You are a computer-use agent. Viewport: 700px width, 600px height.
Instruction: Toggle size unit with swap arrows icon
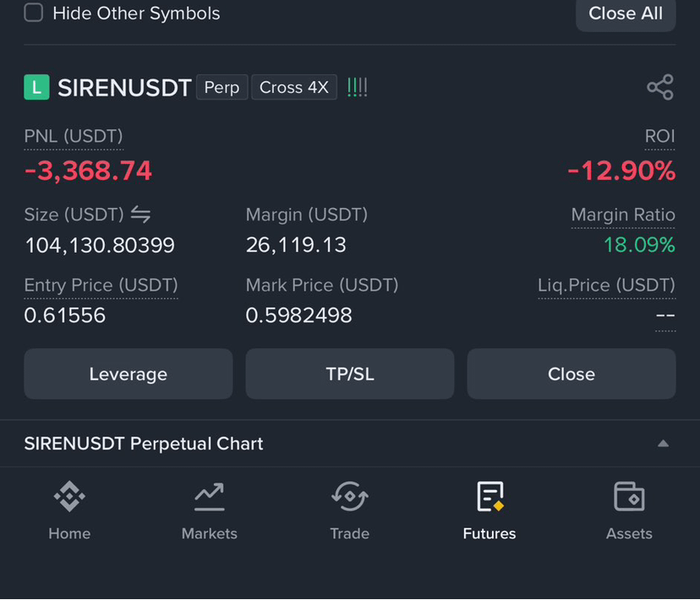click(140, 215)
